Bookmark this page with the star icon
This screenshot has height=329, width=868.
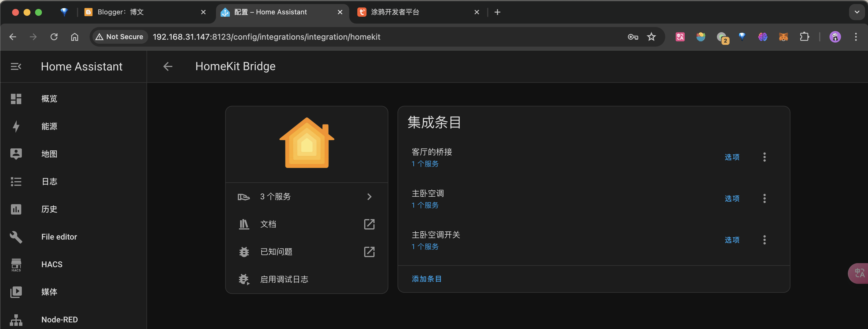click(x=651, y=37)
